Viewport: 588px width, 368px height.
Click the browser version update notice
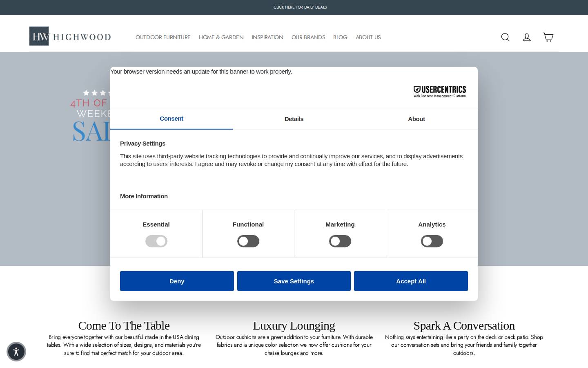point(201,72)
